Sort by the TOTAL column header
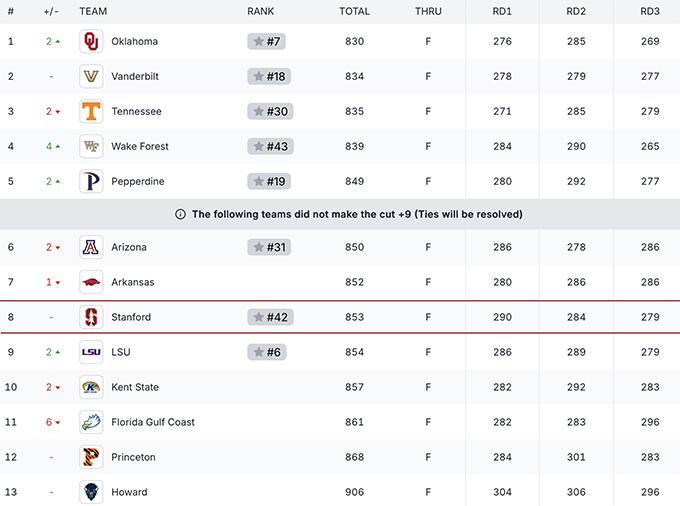680x506 pixels. click(x=354, y=11)
